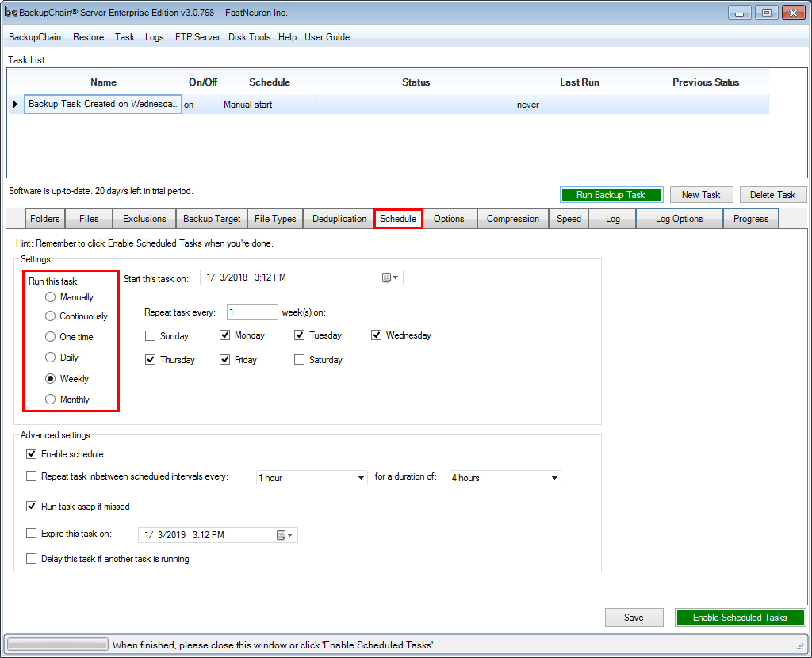
Task: Click the New Task button
Action: [701, 195]
